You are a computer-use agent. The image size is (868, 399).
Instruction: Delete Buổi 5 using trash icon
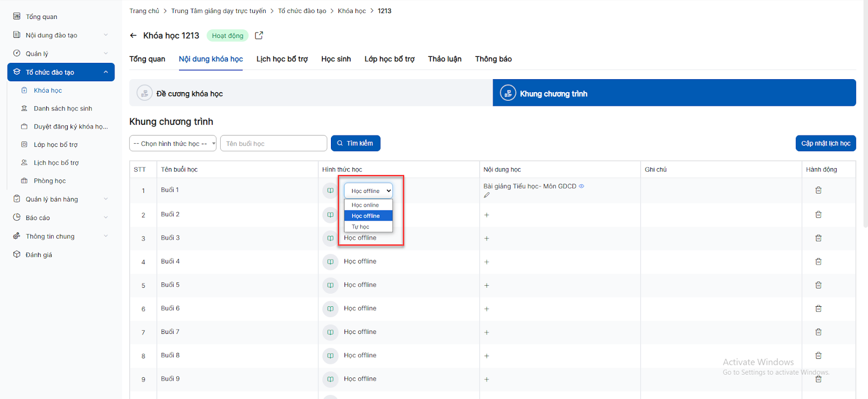coord(818,285)
